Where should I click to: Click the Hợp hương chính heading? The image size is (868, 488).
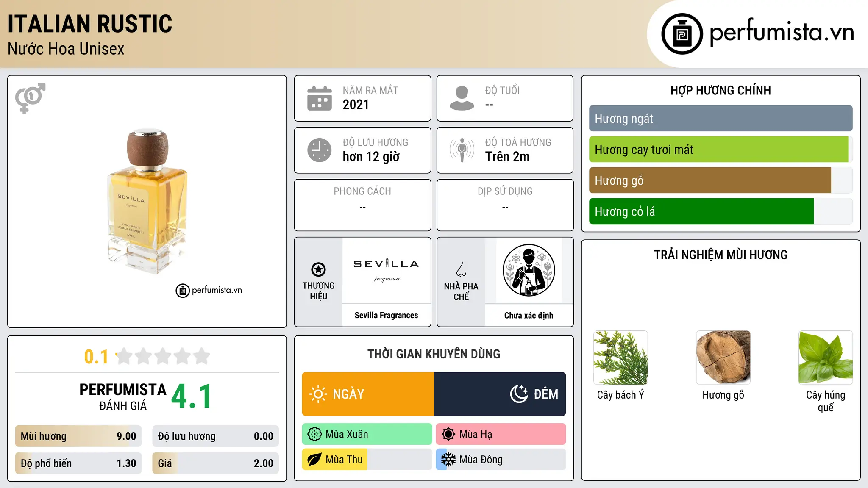click(x=721, y=90)
